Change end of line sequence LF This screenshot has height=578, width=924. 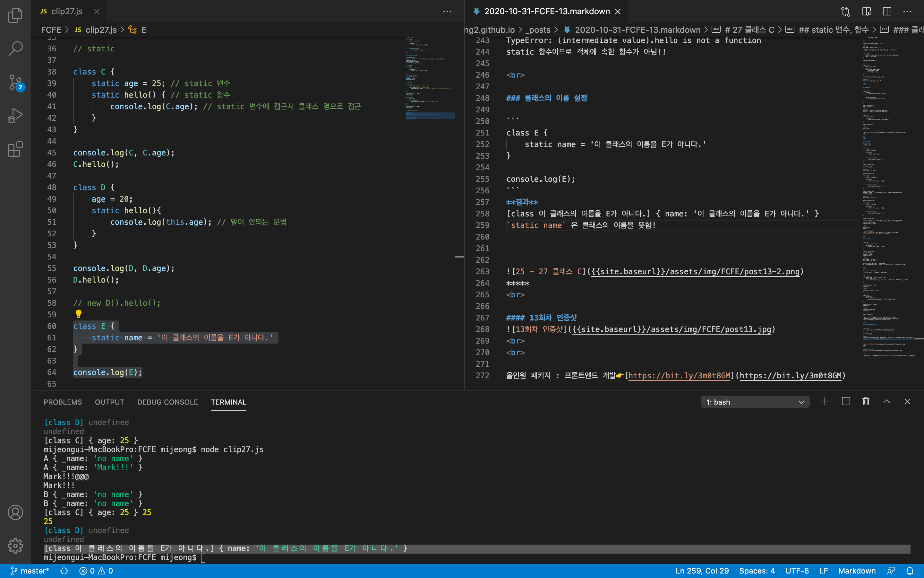824,571
